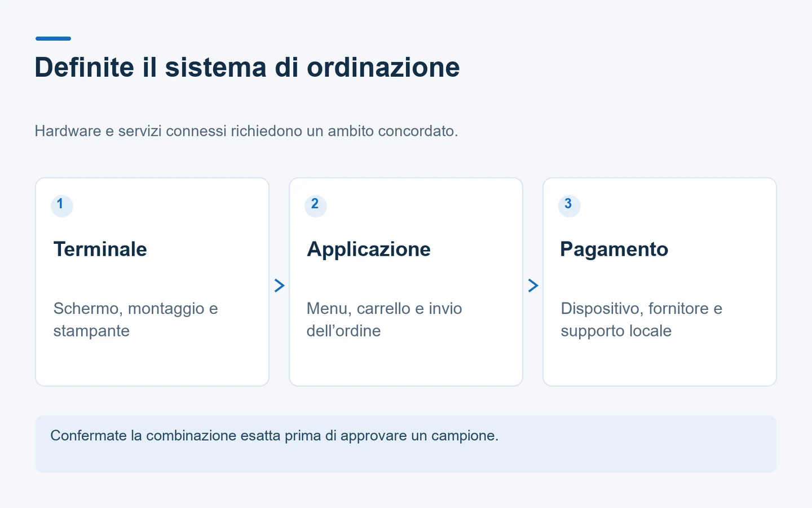The width and height of the screenshot is (812, 508).
Task: Click the note "Confermate la combinazione esatta prima di approvare un campione."
Action: [275, 436]
